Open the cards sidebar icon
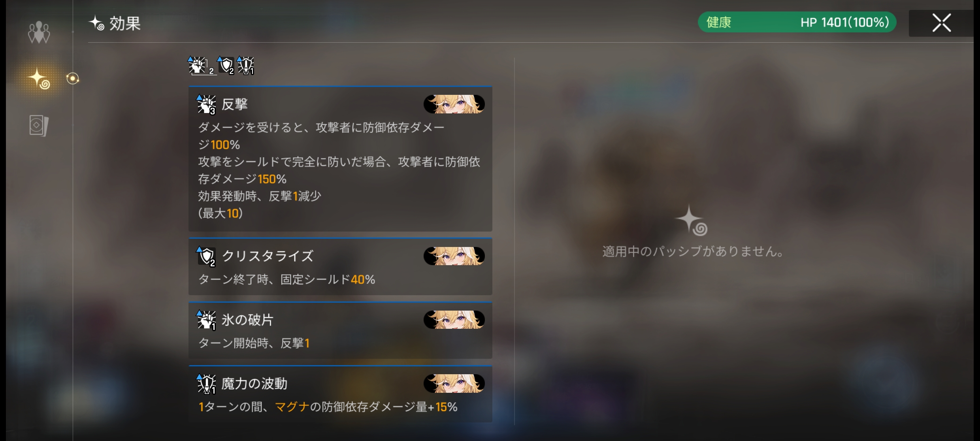980x441 pixels. click(39, 126)
